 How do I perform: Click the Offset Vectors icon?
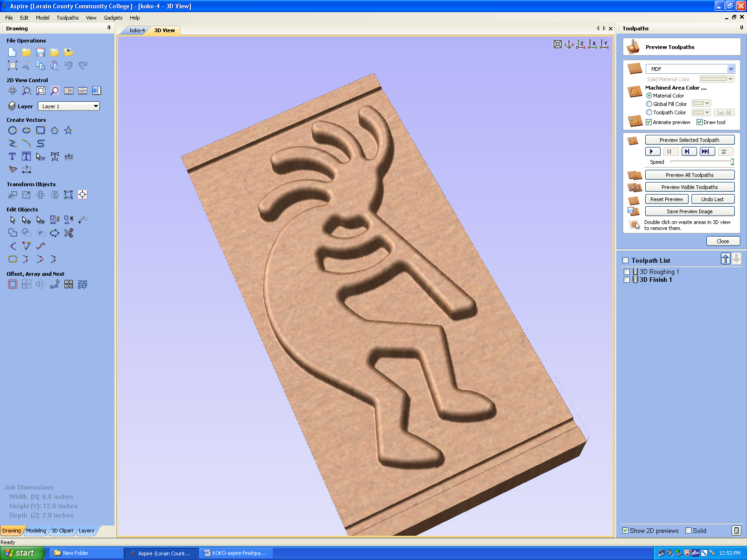coord(12,284)
